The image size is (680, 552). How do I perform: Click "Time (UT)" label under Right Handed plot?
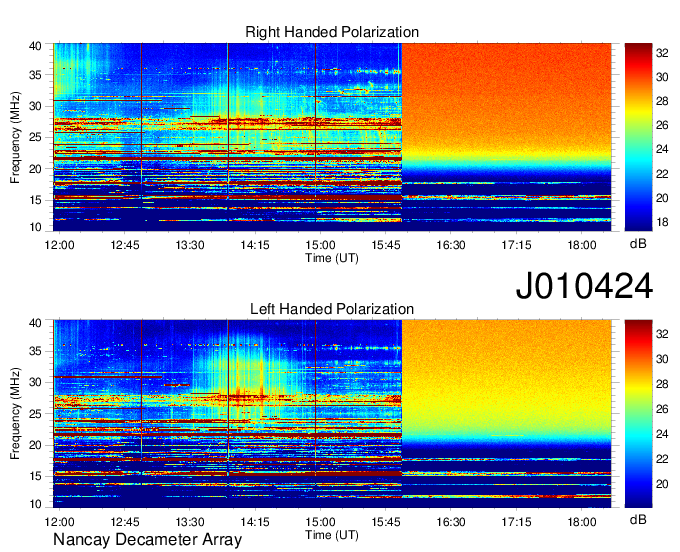coord(332,258)
